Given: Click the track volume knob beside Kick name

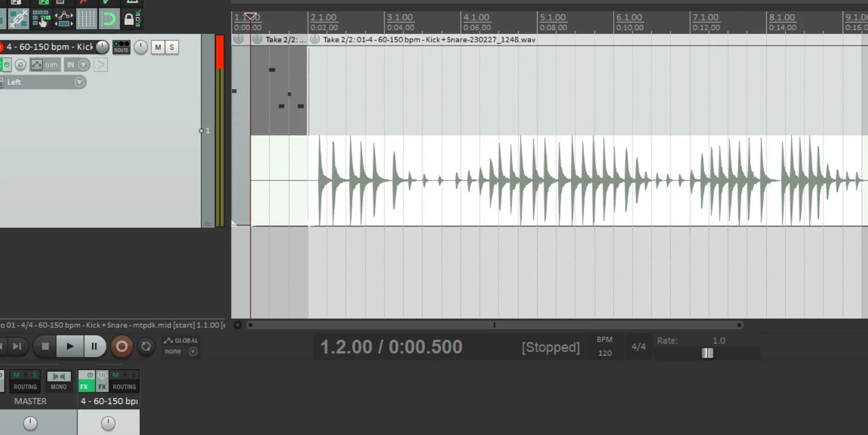Looking at the screenshot, I should [x=102, y=47].
